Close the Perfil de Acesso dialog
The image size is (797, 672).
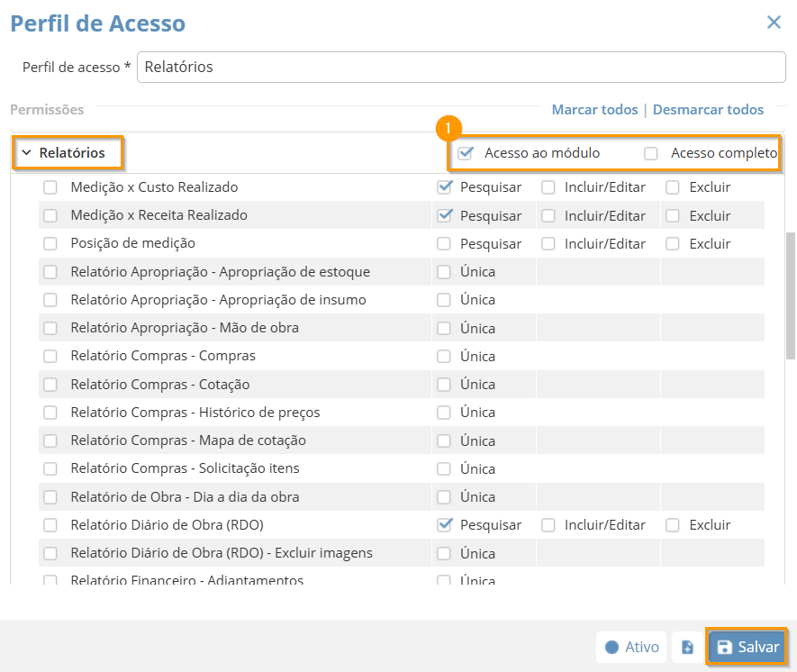[x=774, y=23]
